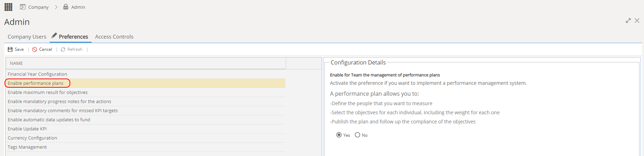644x156 pixels.
Task: Close the Admin panel
Action: pos(637,21)
